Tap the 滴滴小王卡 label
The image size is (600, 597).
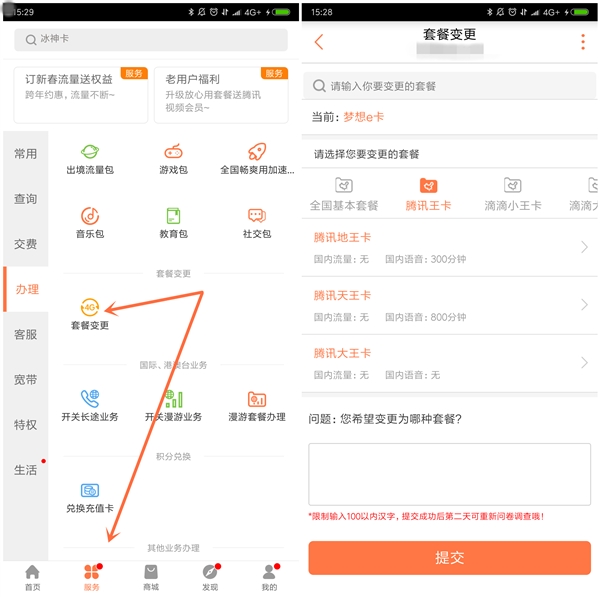click(x=513, y=206)
